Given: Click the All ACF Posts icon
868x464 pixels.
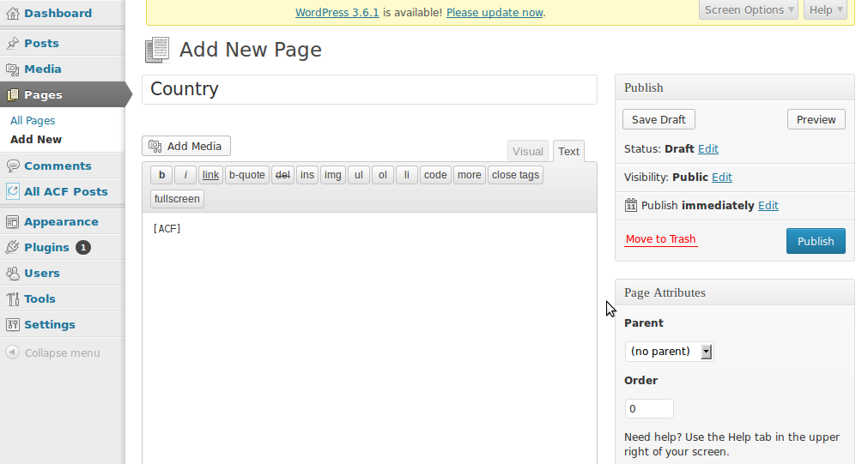Looking at the screenshot, I should click(x=12, y=191).
